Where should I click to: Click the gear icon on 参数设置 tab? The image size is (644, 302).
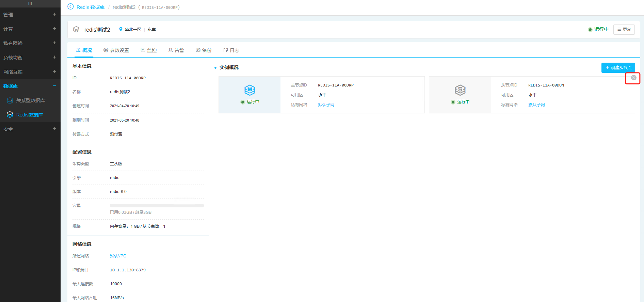click(x=106, y=50)
